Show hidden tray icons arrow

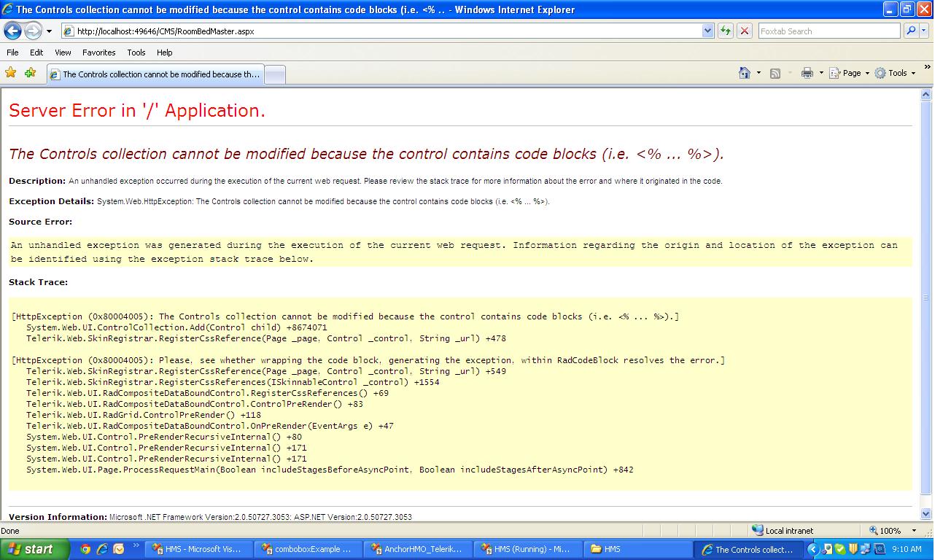812,550
